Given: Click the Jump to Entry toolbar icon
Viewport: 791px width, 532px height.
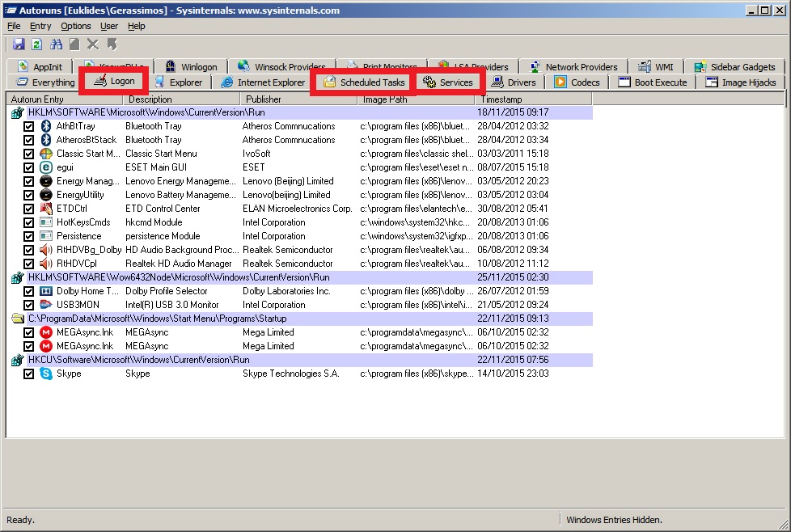Looking at the screenshot, I should 112,44.
